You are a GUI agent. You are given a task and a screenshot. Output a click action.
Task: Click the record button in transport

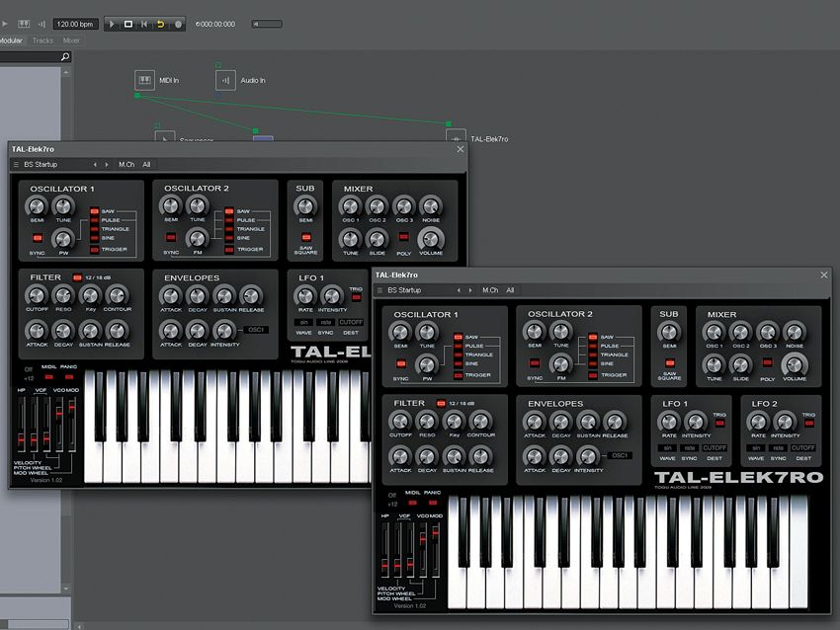tap(178, 24)
